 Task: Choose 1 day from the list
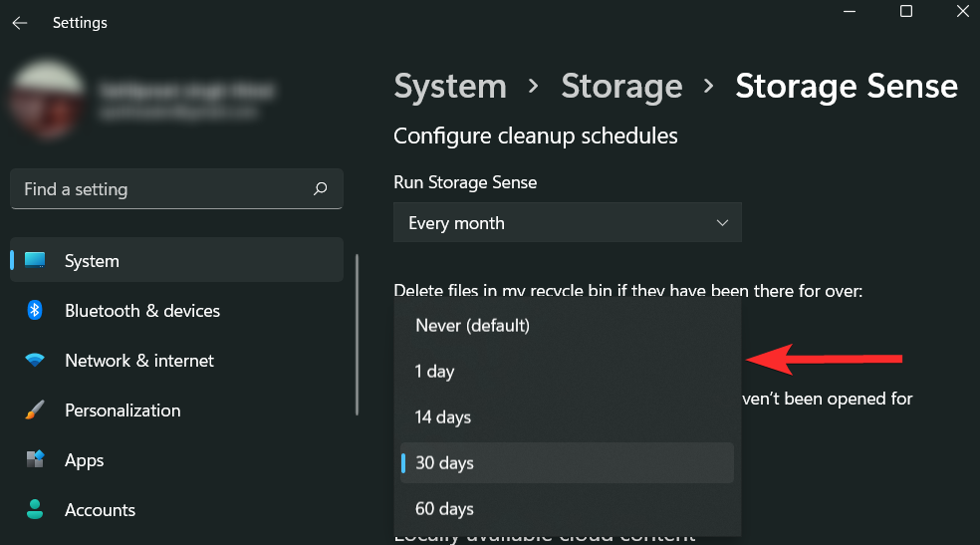[435, 372]
